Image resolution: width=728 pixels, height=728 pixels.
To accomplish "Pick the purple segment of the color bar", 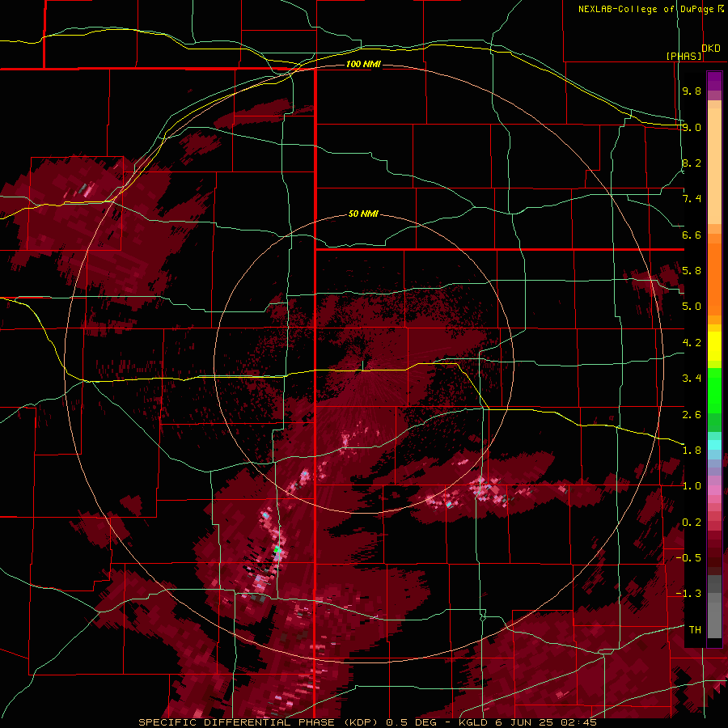I will [x=714, y=81].
